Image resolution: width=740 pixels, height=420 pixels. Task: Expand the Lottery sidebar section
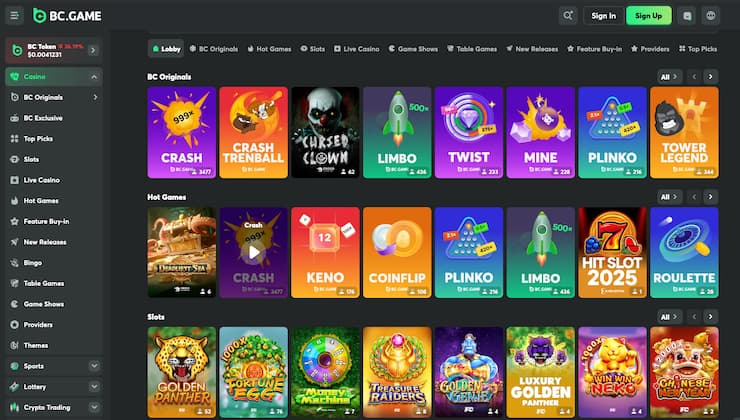pos(94,386)
